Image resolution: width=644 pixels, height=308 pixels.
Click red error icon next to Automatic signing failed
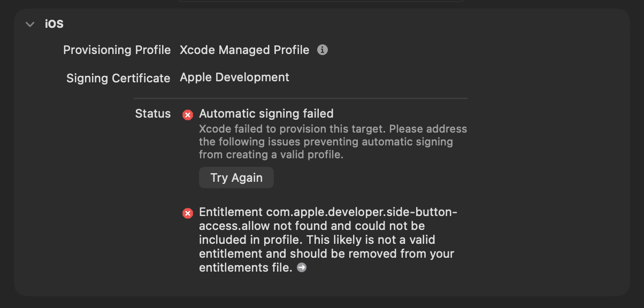coord(188,114)
